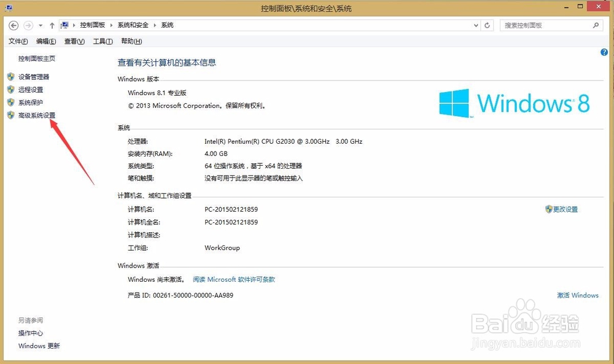Open the 编辑(E) menu
The height and width of the screenshot is (364, 614).
46,42
